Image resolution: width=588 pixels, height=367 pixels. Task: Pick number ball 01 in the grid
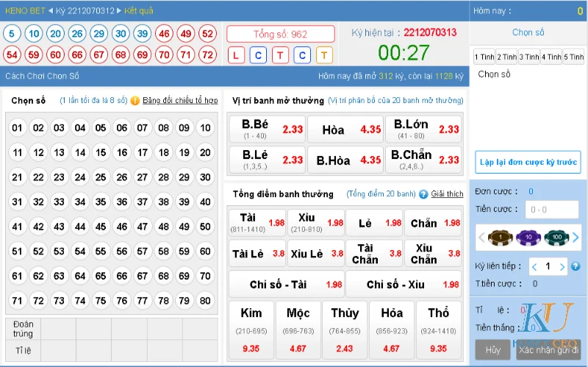click(x=18, y=128)
